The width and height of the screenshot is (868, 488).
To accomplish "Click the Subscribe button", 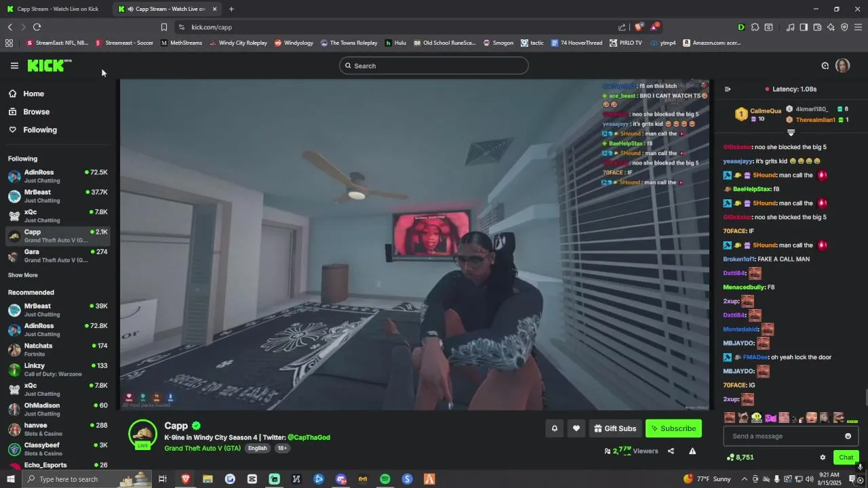I will pyautogui.click(x=673, y=428).
